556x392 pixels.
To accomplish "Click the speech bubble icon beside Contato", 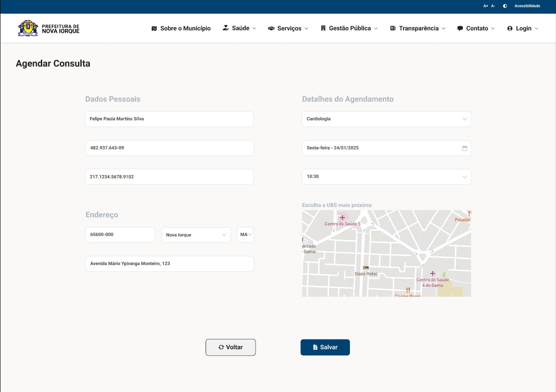I will 460,29.
